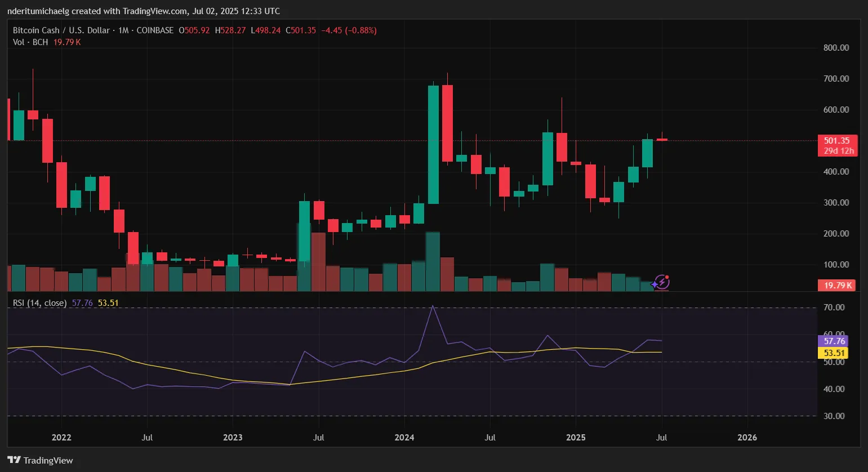Click COINBASE exchange name in legend

pos(155,30)
